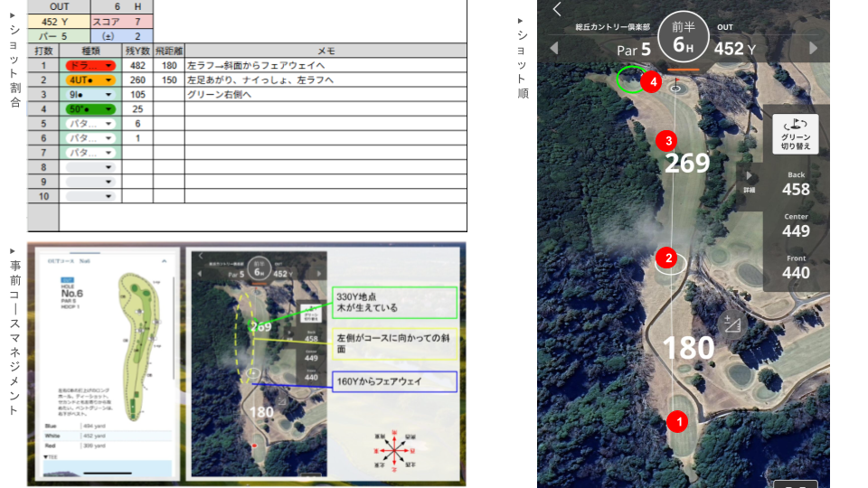The height and width of the screenshot is (488, 868).
Task: Tap the back arrow in golf app
Action: pos(557,10)
